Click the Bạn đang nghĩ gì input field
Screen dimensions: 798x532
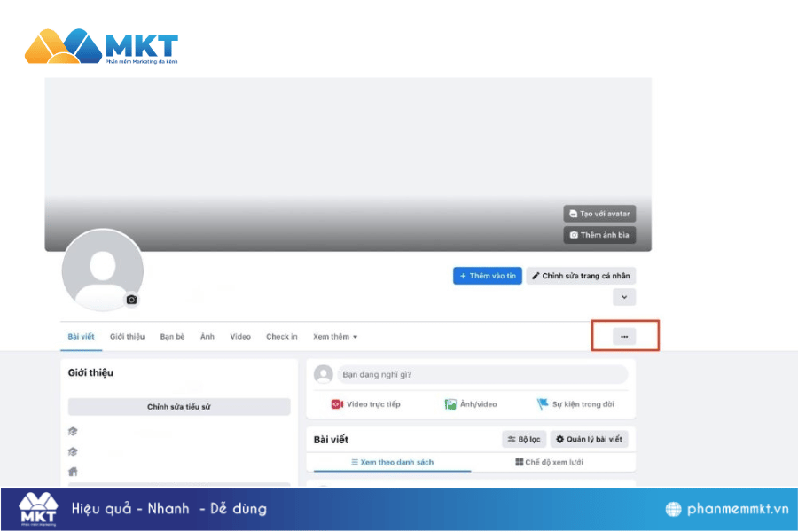(x=482, y=375)
